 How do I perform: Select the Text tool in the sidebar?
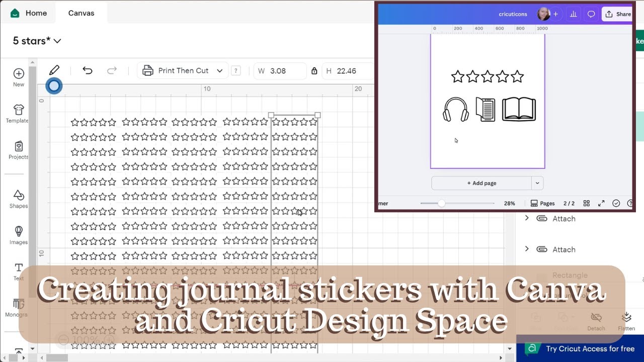point(19,271)
